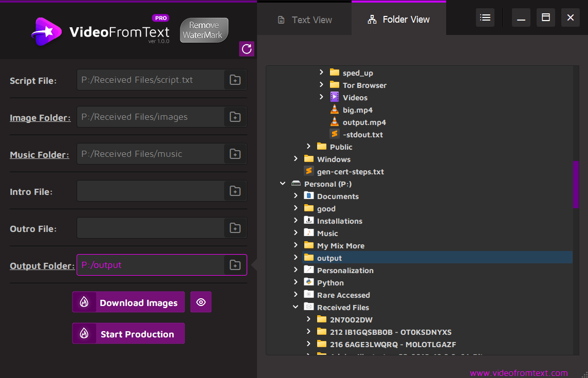Click the VideoFromText play-star logo
Screen dimensions: 588x378
tap(46, 31)
